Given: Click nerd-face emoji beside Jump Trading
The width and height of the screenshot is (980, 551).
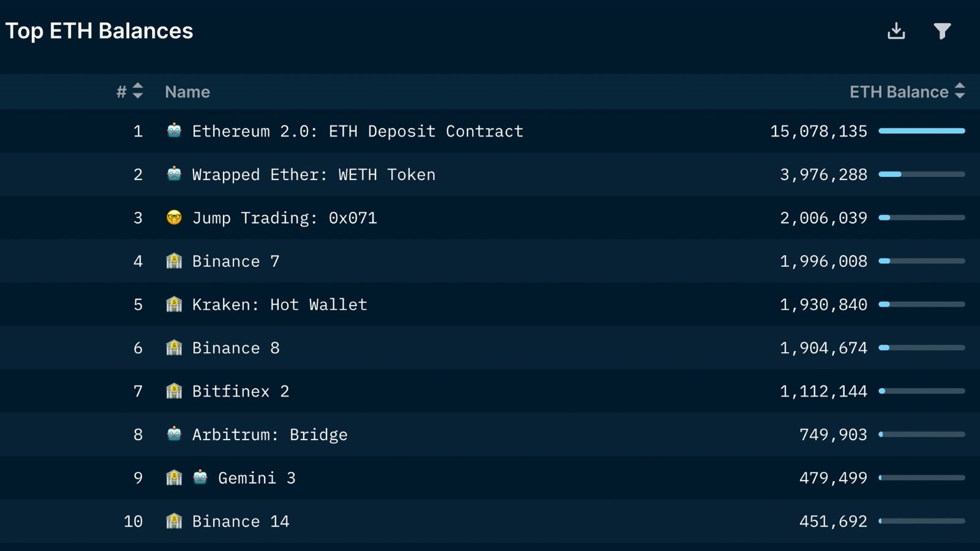Looking at the screenshot, I should pos(174,217).
